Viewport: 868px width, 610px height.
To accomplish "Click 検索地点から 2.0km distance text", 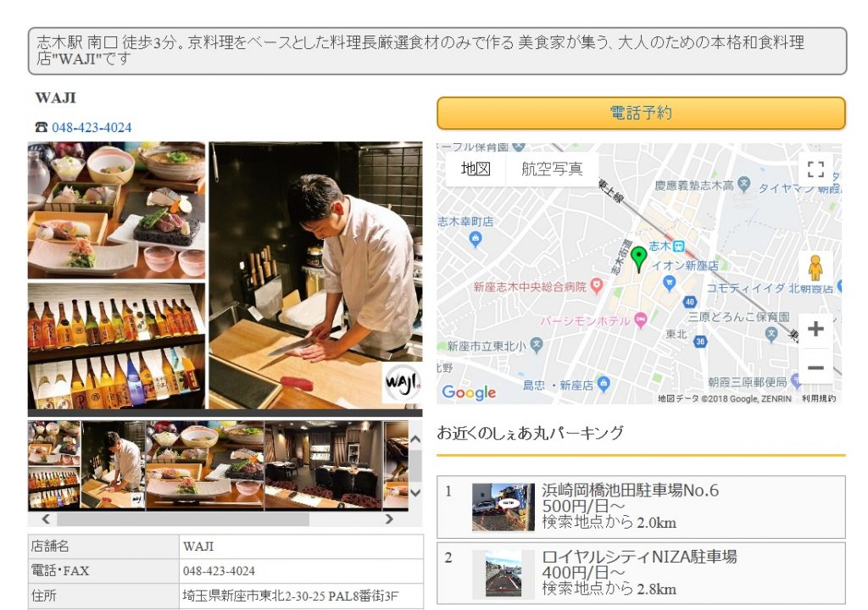I will 609,522.
